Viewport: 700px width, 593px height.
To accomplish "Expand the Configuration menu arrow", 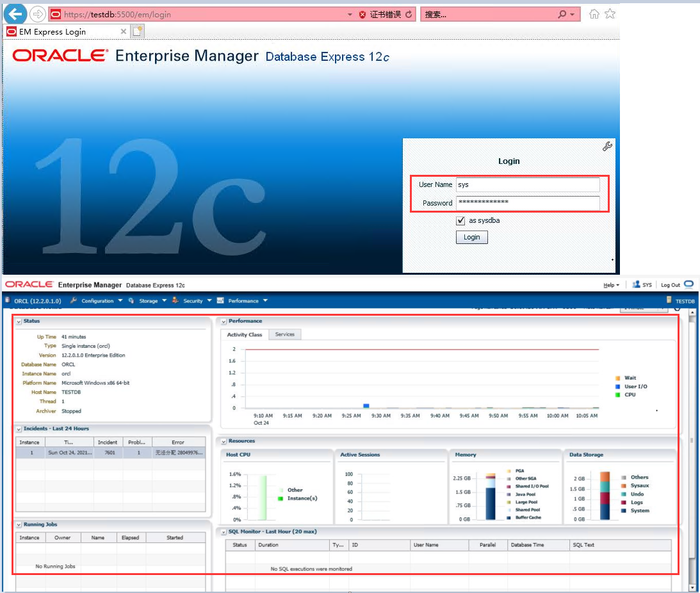I will [x=120, y=300].
